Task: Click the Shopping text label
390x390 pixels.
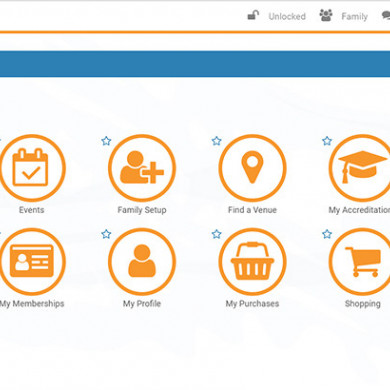Action: point(363,304)
